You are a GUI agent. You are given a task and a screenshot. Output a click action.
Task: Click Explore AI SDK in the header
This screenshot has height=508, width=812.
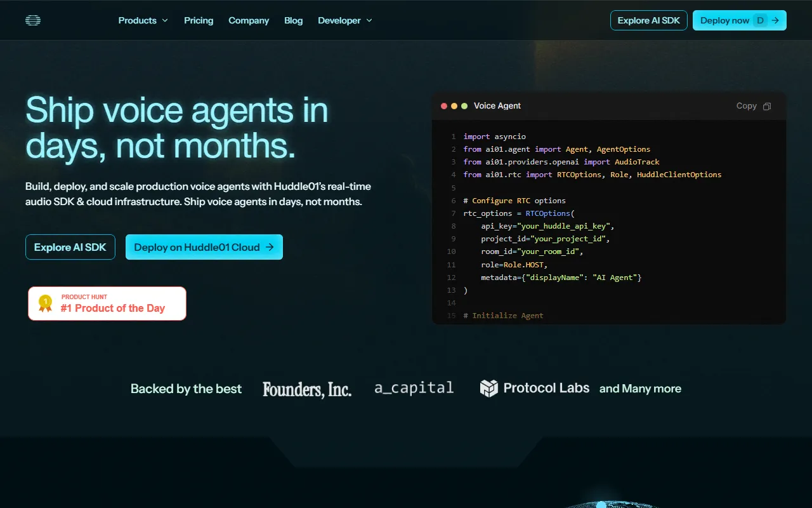(649, 20)
